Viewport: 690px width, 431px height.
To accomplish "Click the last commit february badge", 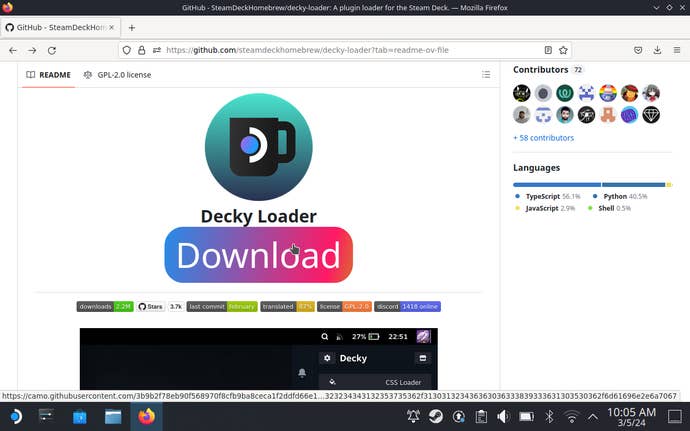I will coord(222,306).
